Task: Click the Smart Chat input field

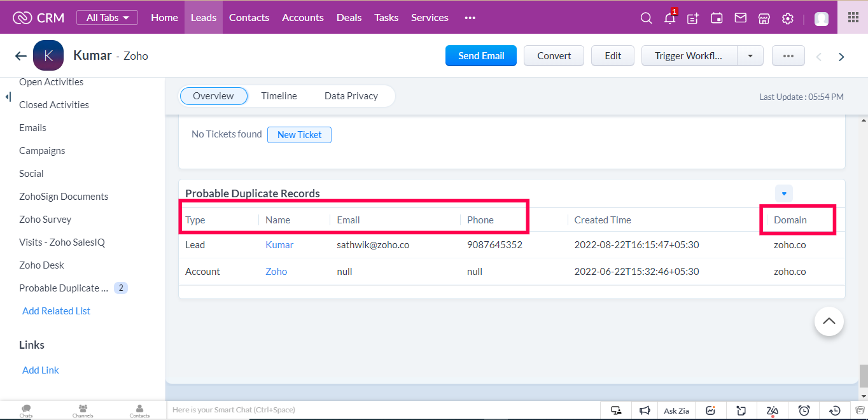Action: point(383,410)
